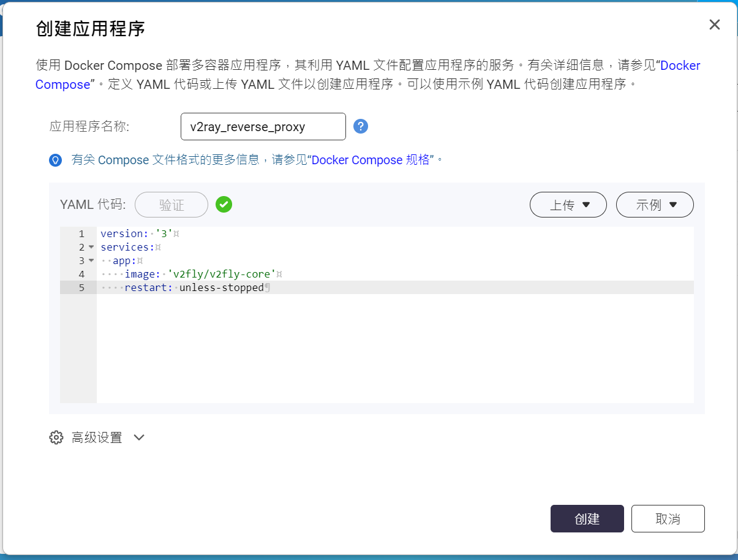Collapse the services block fold arrow
738x560 pixels.
pos(91,248)
